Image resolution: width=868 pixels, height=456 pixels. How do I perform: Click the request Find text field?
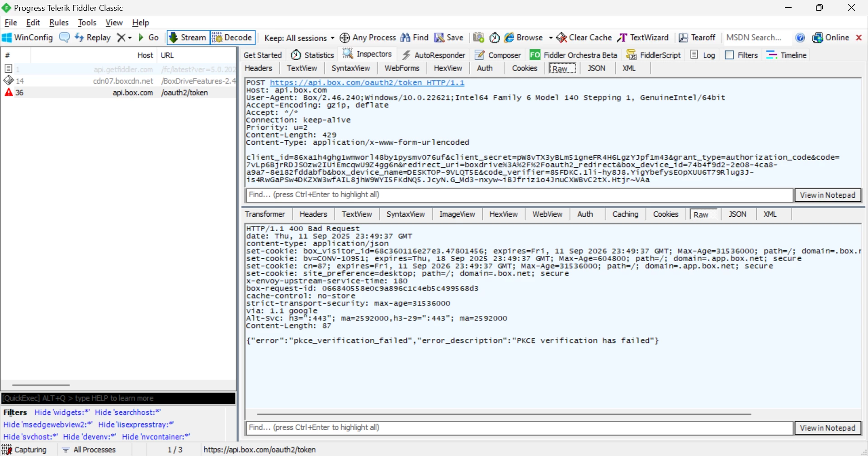pyautogui.click(x=519, y=195)
